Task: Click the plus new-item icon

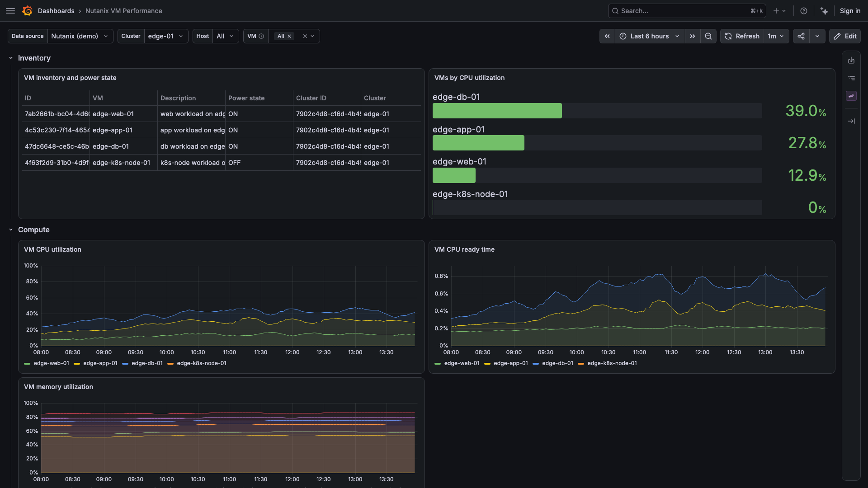Action: pos(779,11)
